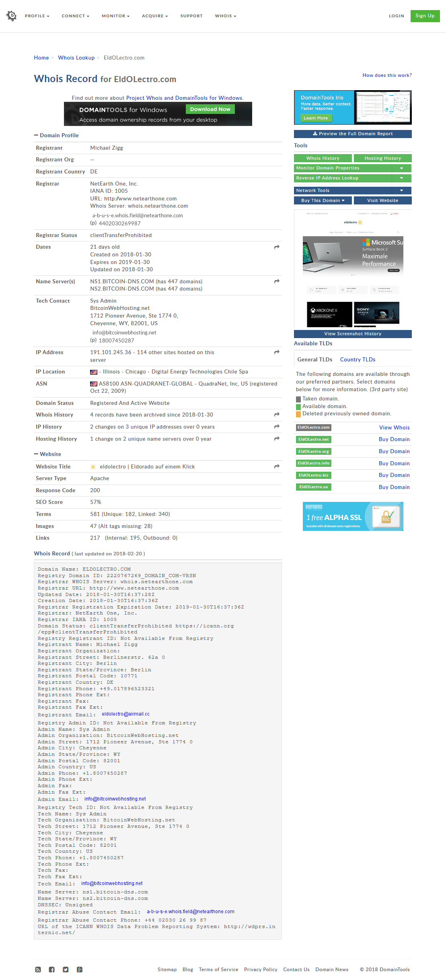Click the Visit Website button

pyautogui.click(x=383, y=200)
